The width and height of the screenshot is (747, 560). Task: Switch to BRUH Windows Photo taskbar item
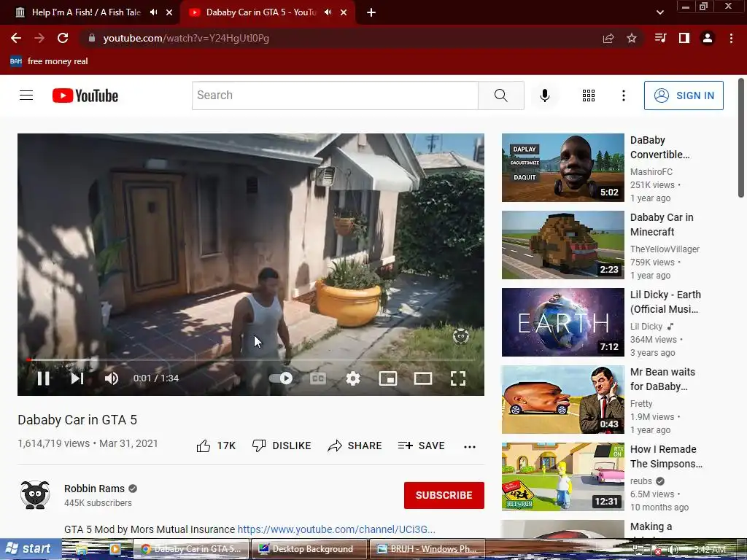click(x=427, y=549)
